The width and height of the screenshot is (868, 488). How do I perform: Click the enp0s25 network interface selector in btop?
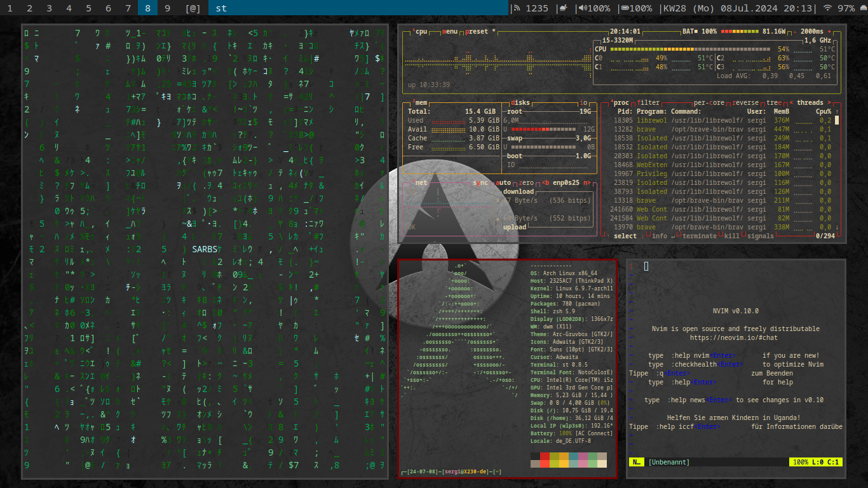click(x=566, y=182)
